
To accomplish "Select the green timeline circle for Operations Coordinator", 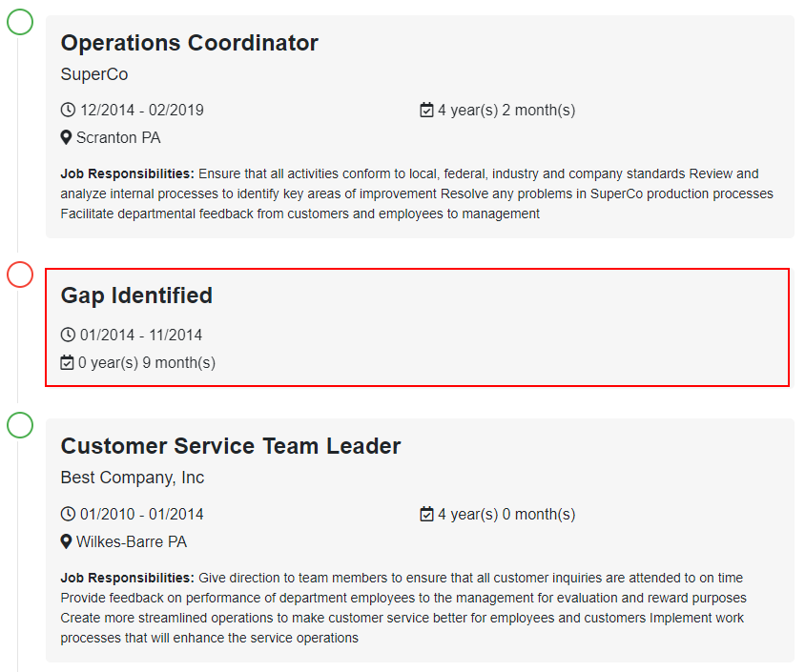I will (20, 22).
